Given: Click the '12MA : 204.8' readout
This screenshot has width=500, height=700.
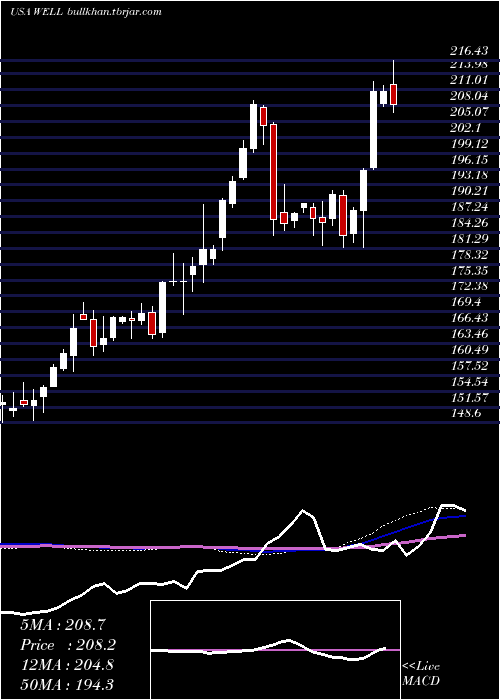Looking at the screenshot, I should [67, 665].
